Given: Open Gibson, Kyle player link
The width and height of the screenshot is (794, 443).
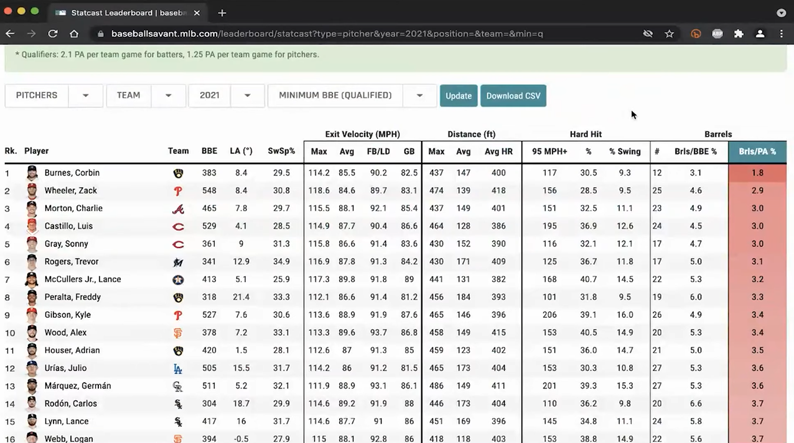Looking at the screenshot, I should [67, 314].
